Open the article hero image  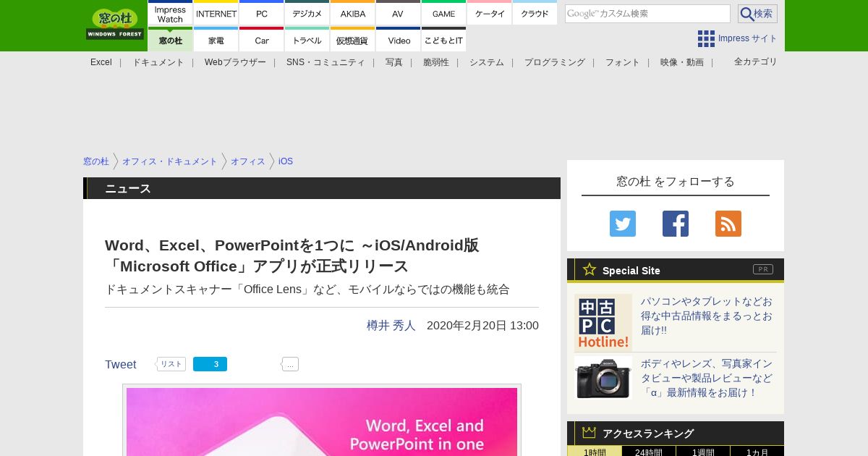[322, 422]
